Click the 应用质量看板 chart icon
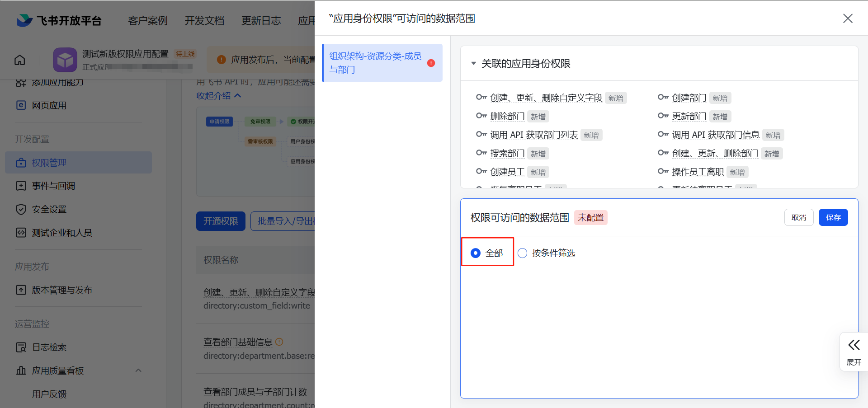 click(x=21, y=370)
